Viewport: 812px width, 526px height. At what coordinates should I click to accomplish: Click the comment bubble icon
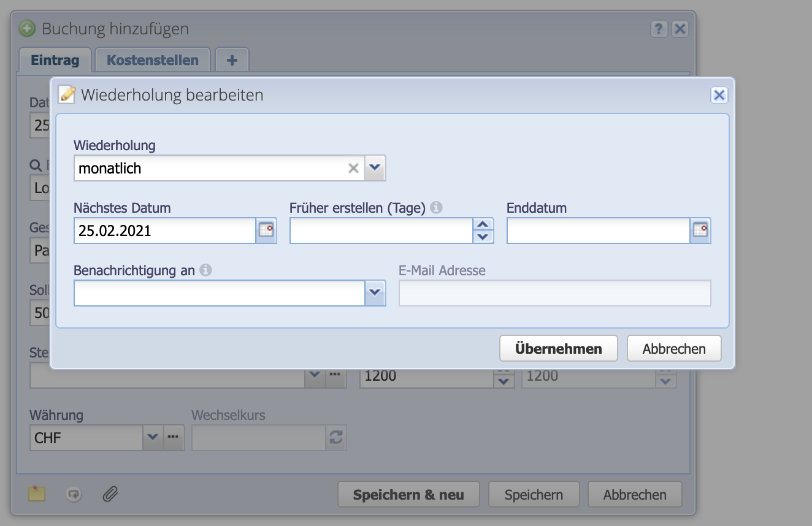point(74,494)
